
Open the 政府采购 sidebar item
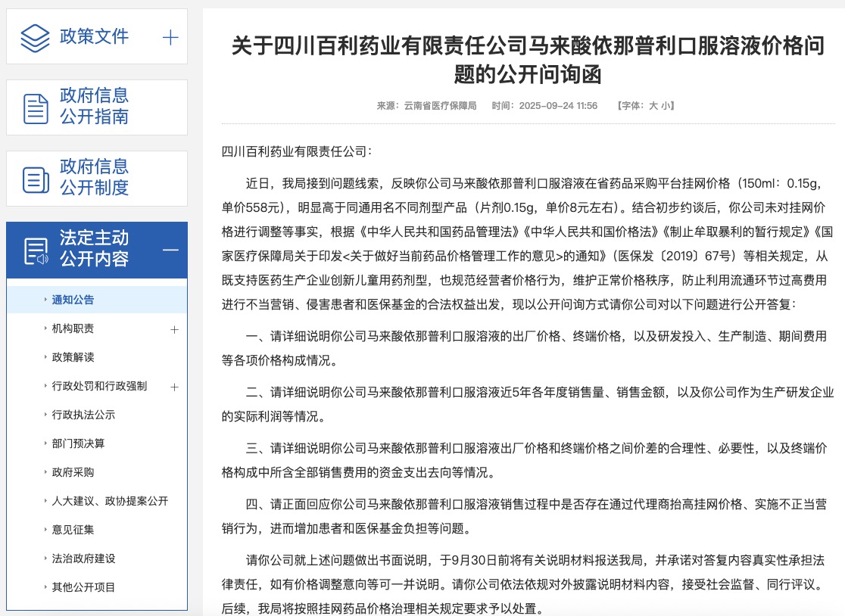pyautogui.click(x=73, y=472)
